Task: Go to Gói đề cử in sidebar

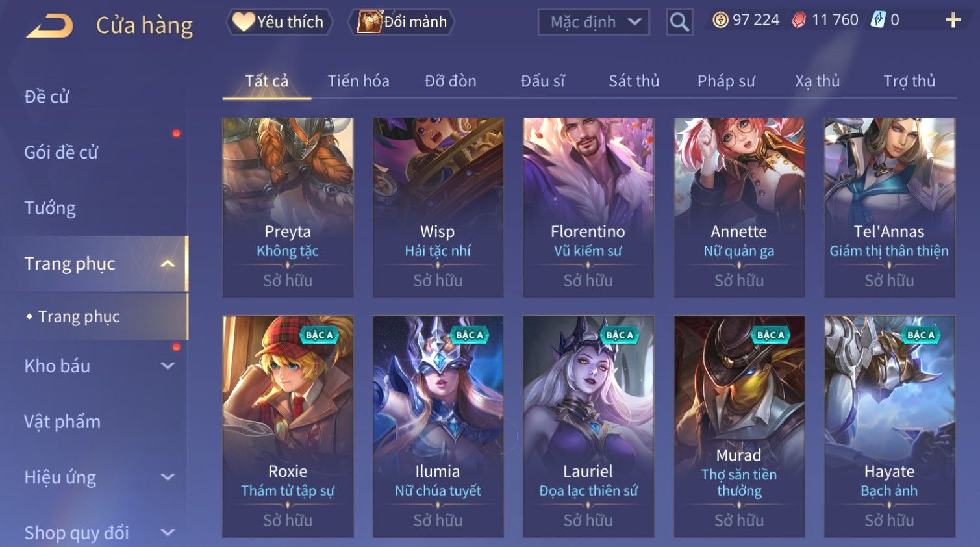Action: (x=61, y=152)
